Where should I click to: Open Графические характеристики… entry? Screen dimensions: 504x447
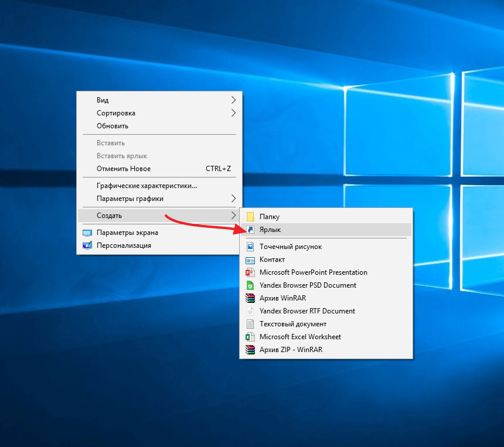pyautogui.click(x=159, y=185)
